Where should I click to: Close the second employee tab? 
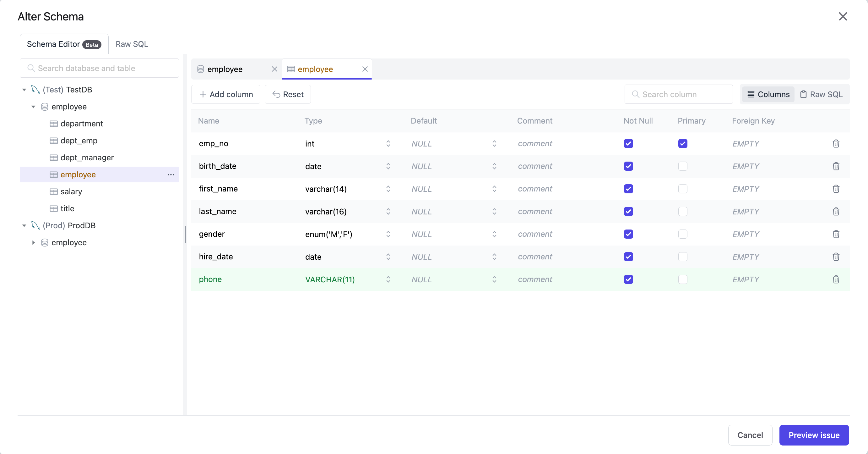point(365,69)
